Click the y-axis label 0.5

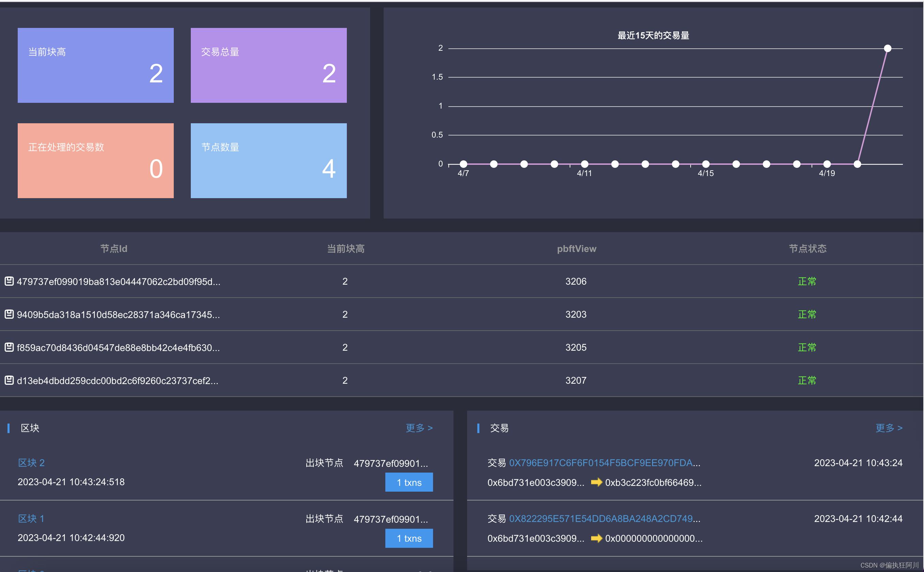tap(437, 135)
